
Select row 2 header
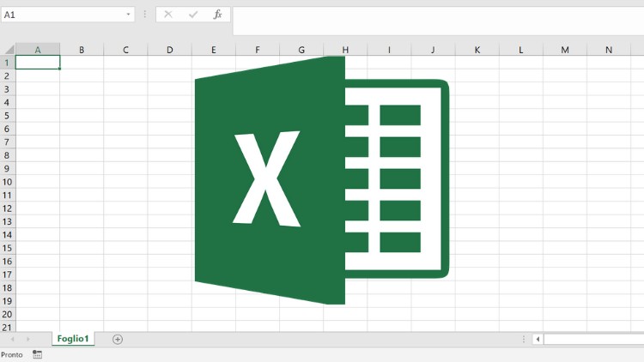(8, 76)
